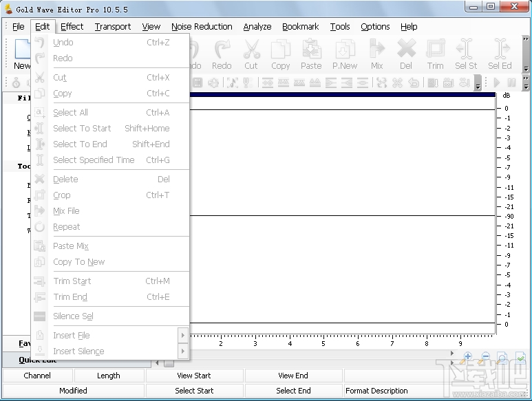Close the open Edit menu
532x401 pixels.
click(x=43, y=26)
